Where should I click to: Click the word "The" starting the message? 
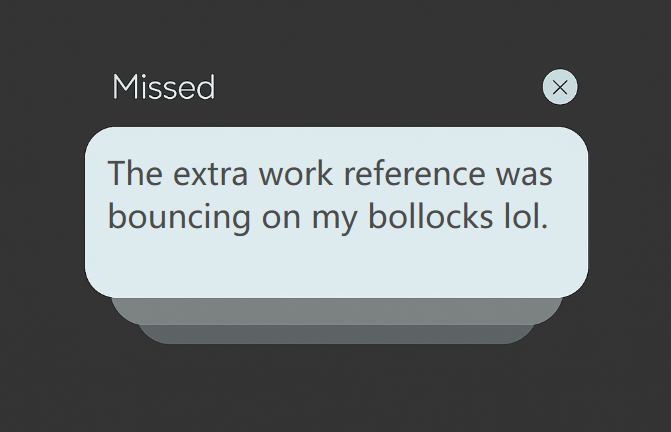point(135,173)
